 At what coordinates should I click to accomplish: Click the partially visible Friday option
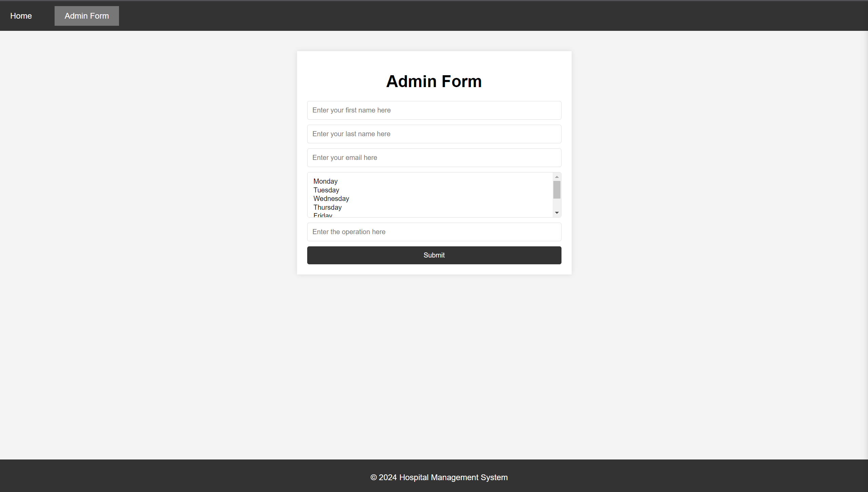pyautogui.click(x=323, y=215)
